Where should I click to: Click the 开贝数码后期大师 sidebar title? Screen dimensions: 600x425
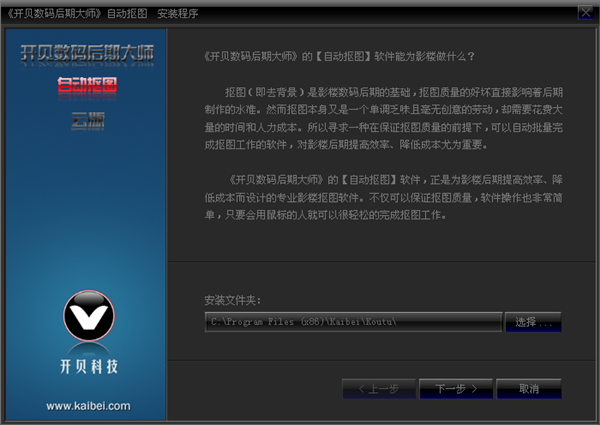point(87,53)
